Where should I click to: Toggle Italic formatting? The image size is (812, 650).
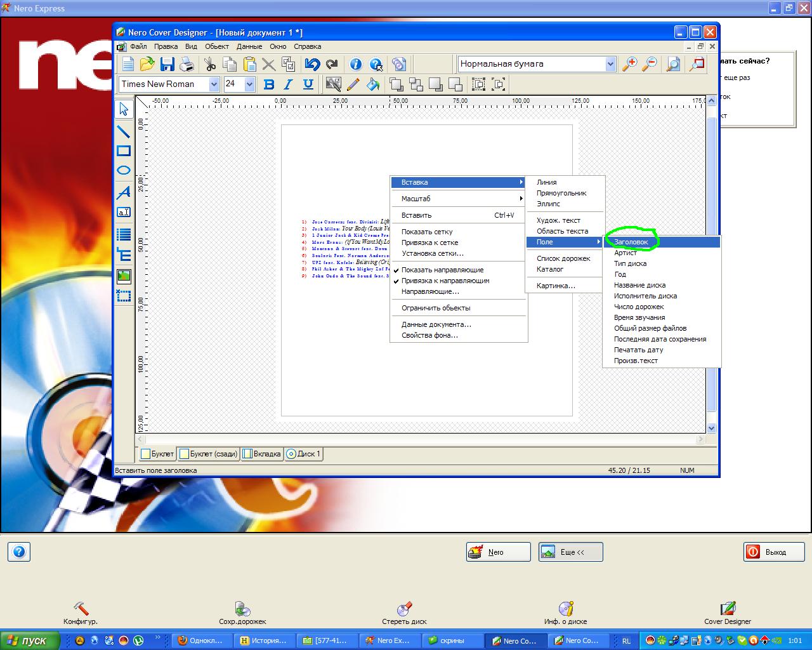tap(289, 84)
